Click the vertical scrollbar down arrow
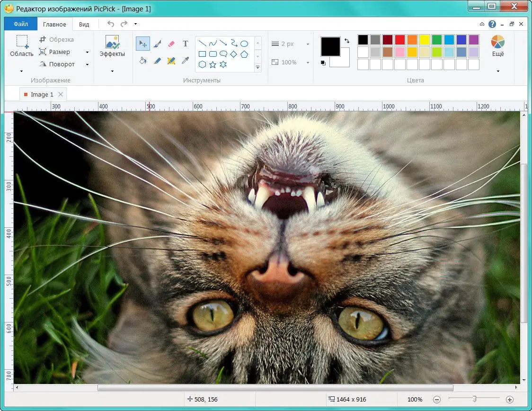 coord(524,380)
